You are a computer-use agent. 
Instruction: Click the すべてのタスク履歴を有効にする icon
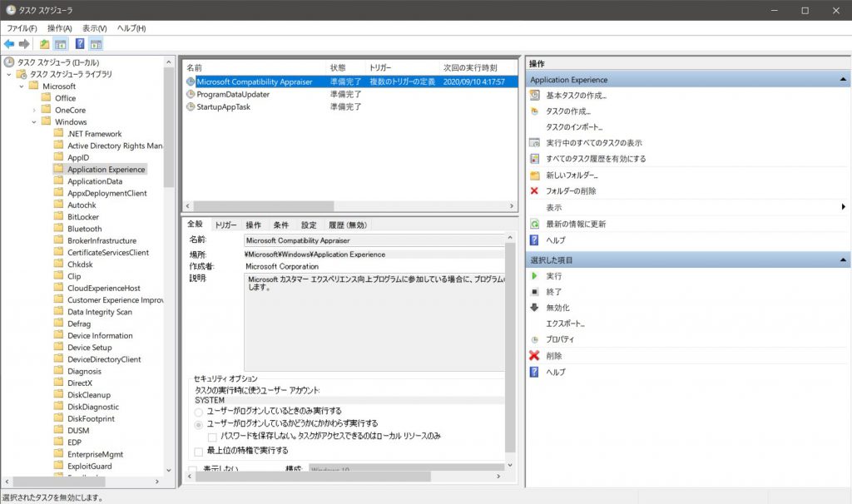click(535, 159)
